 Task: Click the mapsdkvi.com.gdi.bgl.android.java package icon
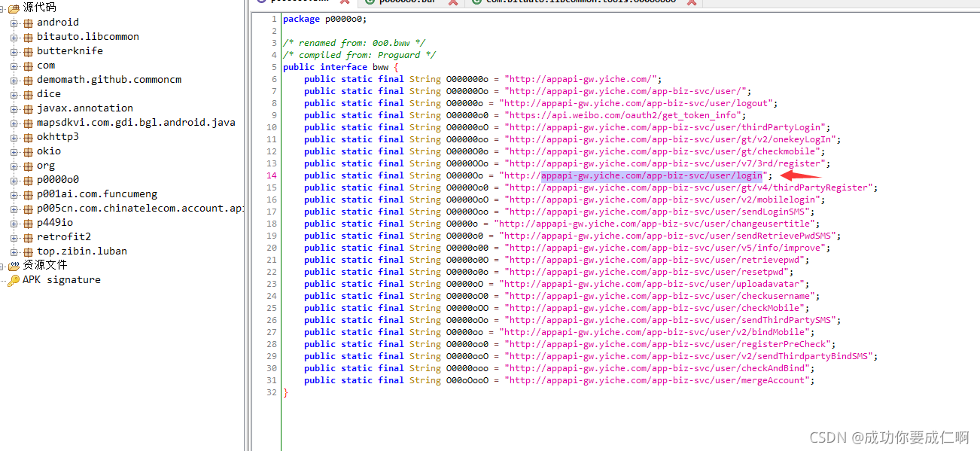(29, 123)
